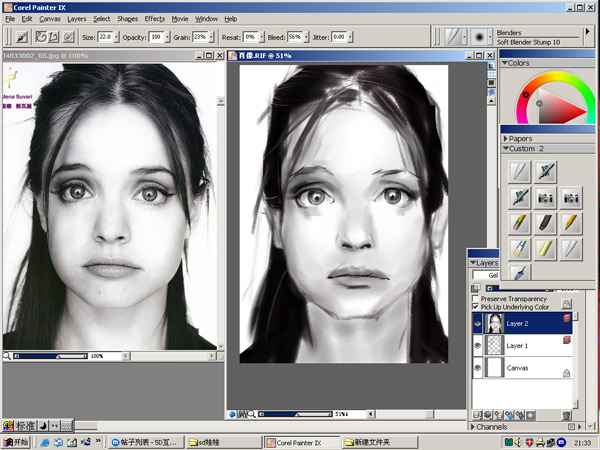The image size is (600, 450).
Task: Click the magnifier icon under the reference image
Action: tap(7, 356)
